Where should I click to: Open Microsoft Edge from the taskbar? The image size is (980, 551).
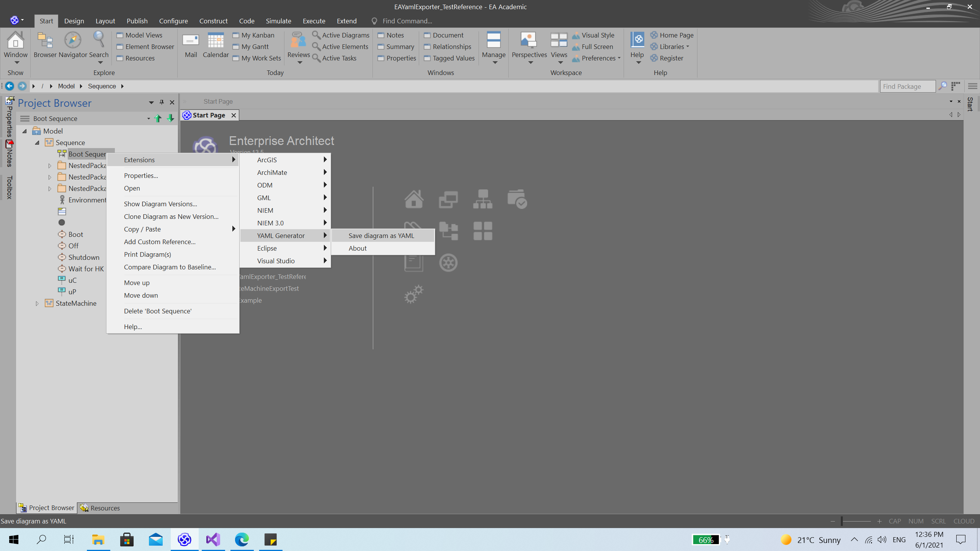(x=242, y=540)
